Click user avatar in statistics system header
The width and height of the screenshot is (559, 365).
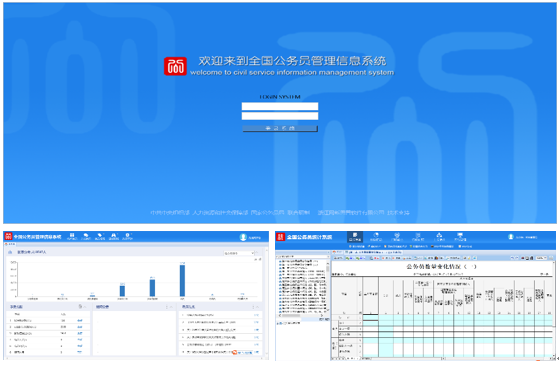(511, 237)
